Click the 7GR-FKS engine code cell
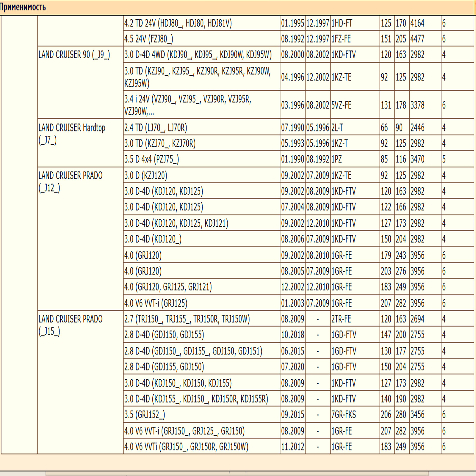 coord(344,415)
